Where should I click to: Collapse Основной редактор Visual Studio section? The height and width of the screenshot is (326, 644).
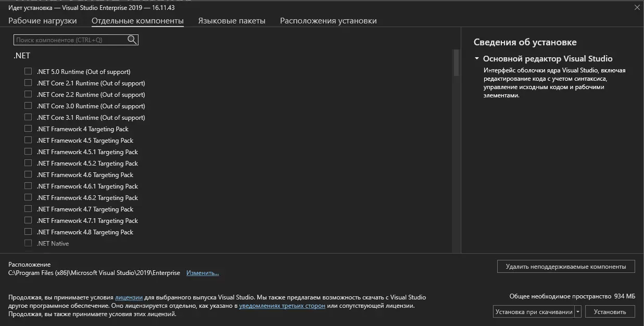477,59
